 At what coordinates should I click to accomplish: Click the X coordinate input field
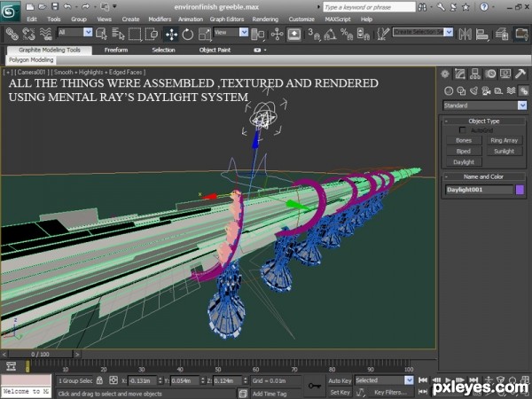pos(143,380)
